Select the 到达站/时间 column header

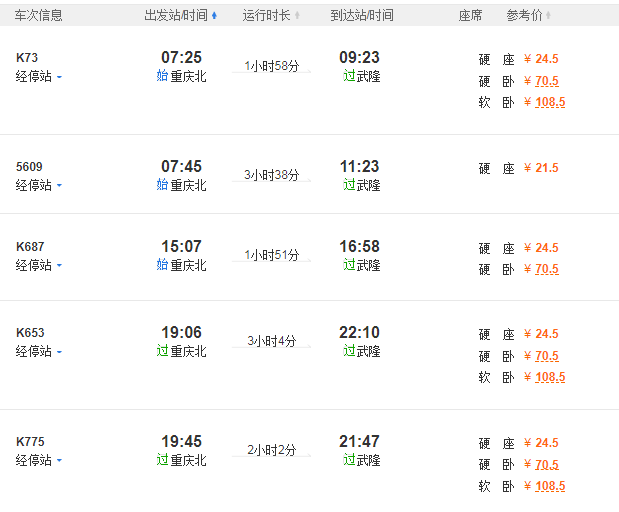point(362,16)
